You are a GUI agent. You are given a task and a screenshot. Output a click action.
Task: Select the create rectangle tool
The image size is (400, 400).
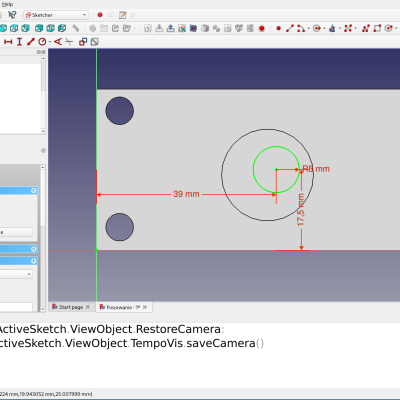(x=377, y=28)
